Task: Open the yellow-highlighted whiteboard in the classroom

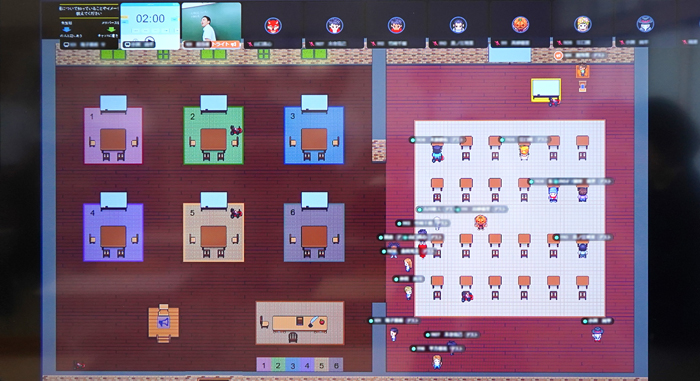Action: click(546, 89)
